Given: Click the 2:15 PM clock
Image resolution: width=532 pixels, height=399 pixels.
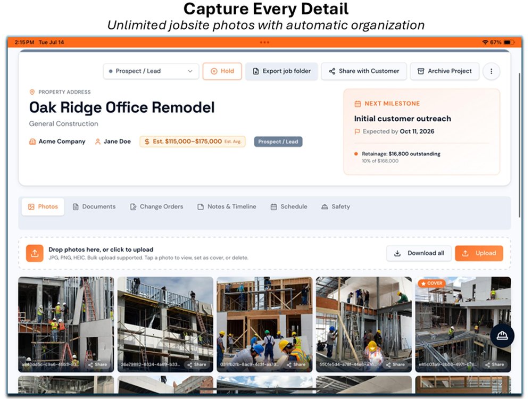Looking at the screenshot, I should (24, 43).
